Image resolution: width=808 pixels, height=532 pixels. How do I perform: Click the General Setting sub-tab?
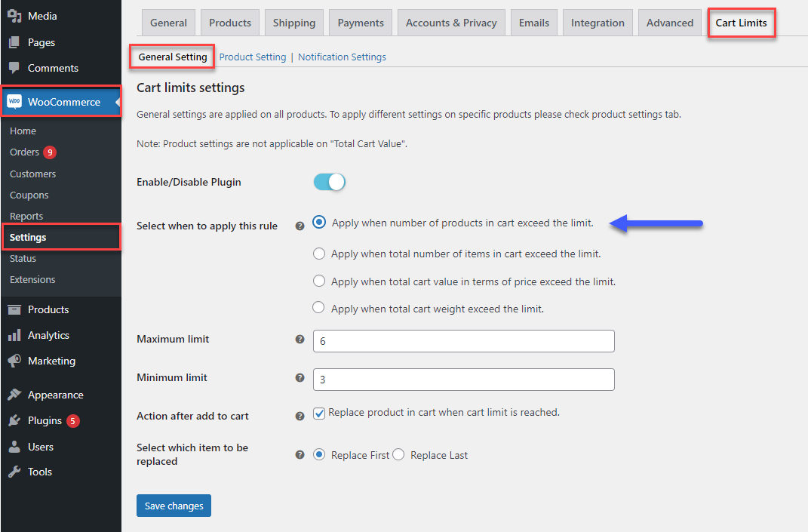(x=173, y=57)
